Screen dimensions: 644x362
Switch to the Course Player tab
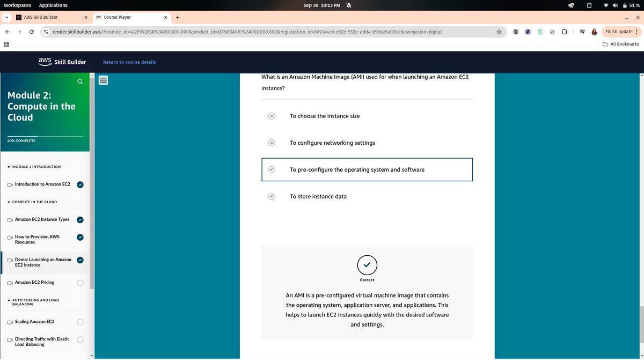point(131,17)
